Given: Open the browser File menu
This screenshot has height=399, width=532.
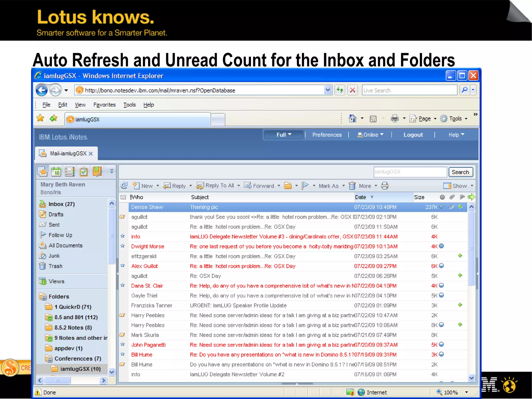Looking at the screenshot, I should coord(46,105).
